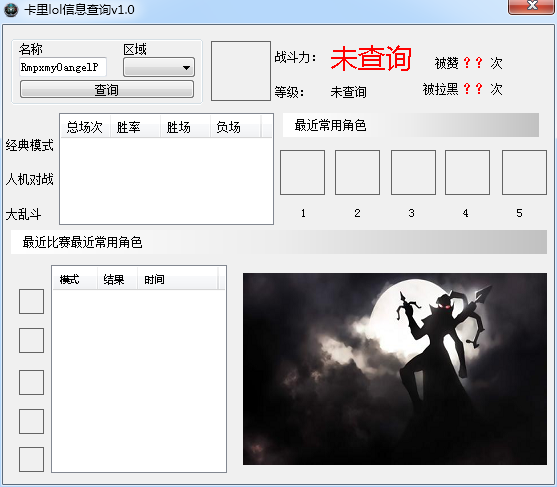
Task: Select the 时间 column header
Action: point(178,279)
